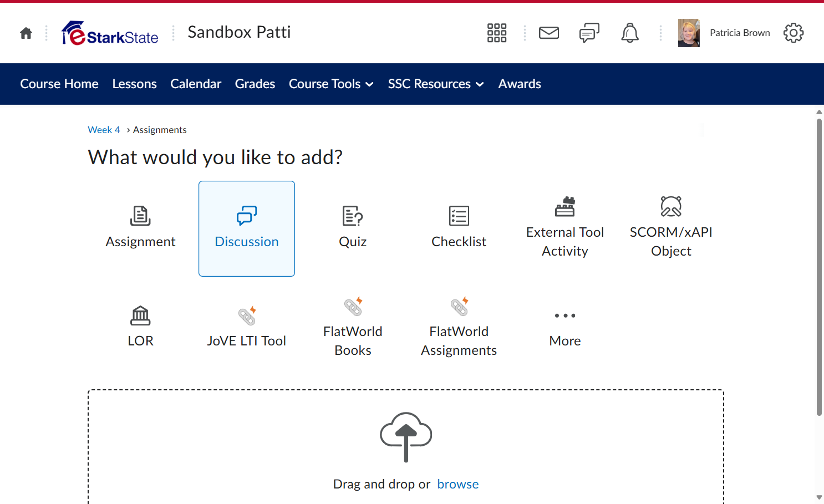Open the Grades navigation item

pyautogui.click(x=255, y=84)
